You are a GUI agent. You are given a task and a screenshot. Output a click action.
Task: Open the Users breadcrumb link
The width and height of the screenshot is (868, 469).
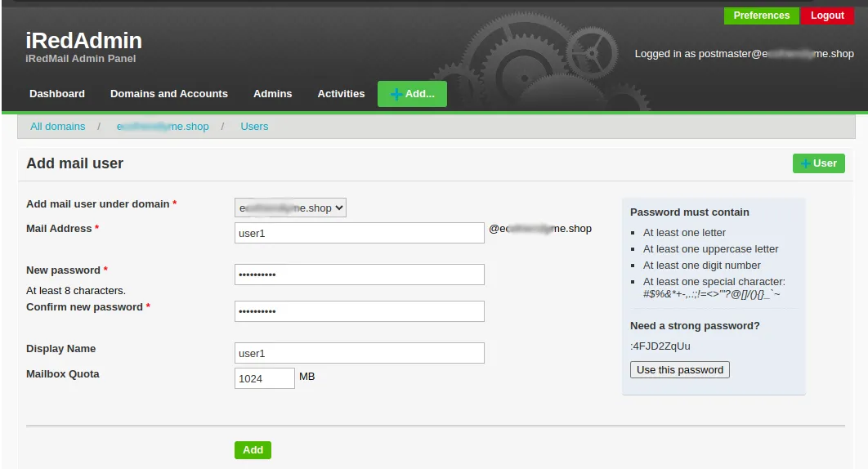tap(254, 127)
